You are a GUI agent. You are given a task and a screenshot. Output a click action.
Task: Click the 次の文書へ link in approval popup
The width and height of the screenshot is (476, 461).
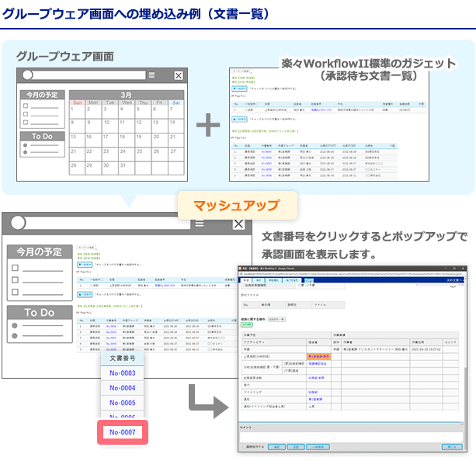(455, 280)
